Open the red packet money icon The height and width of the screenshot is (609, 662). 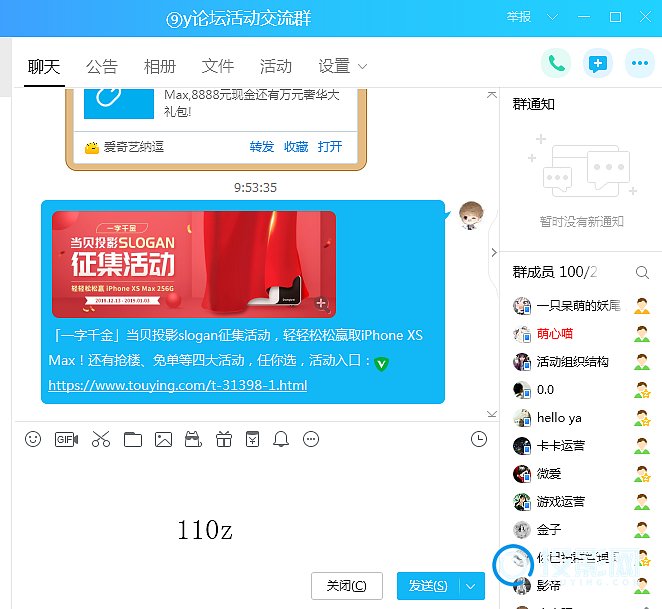click(252, 439)
